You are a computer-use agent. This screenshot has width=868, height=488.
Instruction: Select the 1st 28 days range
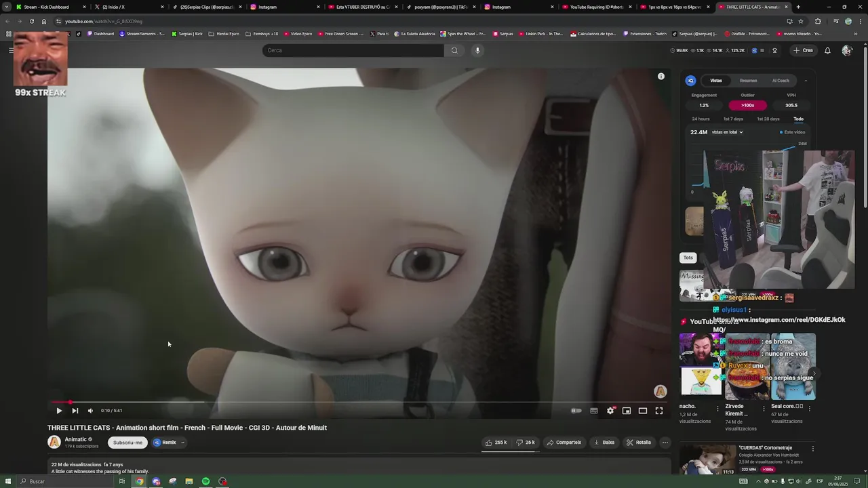click(x=768, y=119)
